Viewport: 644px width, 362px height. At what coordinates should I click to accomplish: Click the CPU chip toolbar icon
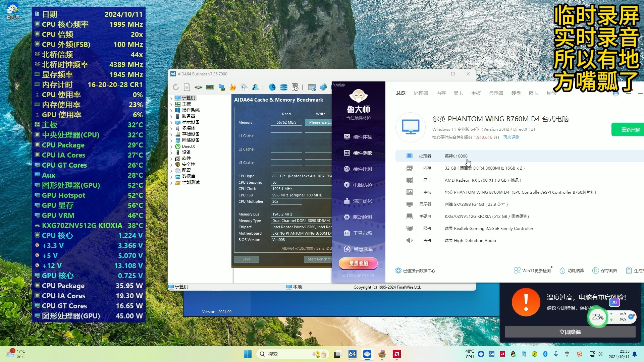click(x=199, y=87)
